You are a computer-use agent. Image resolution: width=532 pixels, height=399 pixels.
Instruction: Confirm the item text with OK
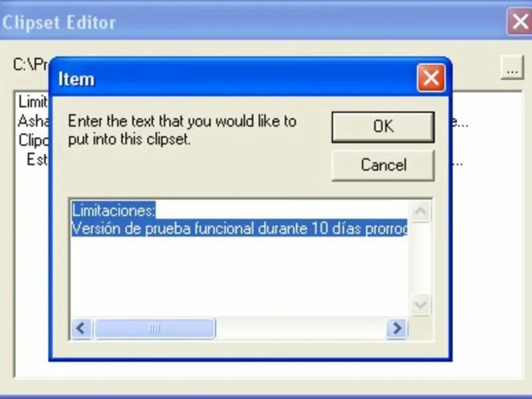(x=383, y=127)
